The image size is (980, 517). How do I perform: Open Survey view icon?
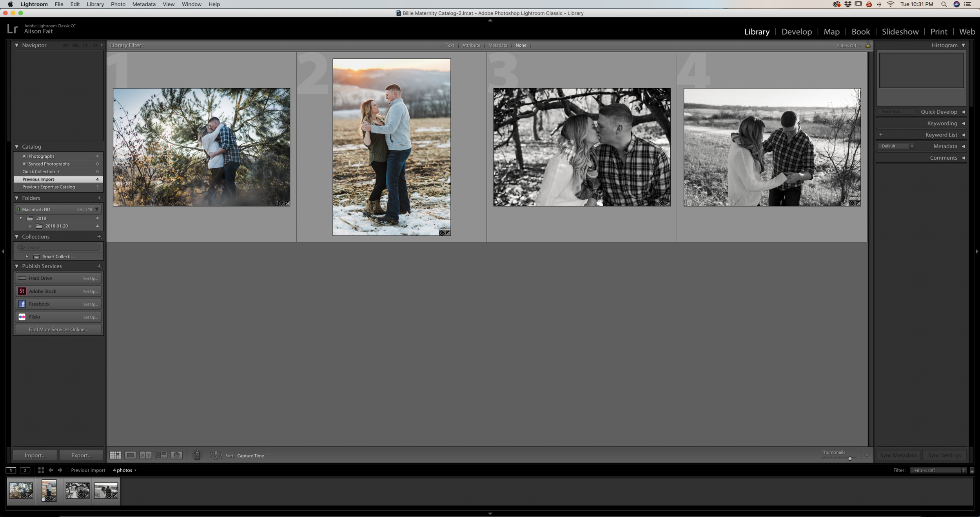click(161, 455)
